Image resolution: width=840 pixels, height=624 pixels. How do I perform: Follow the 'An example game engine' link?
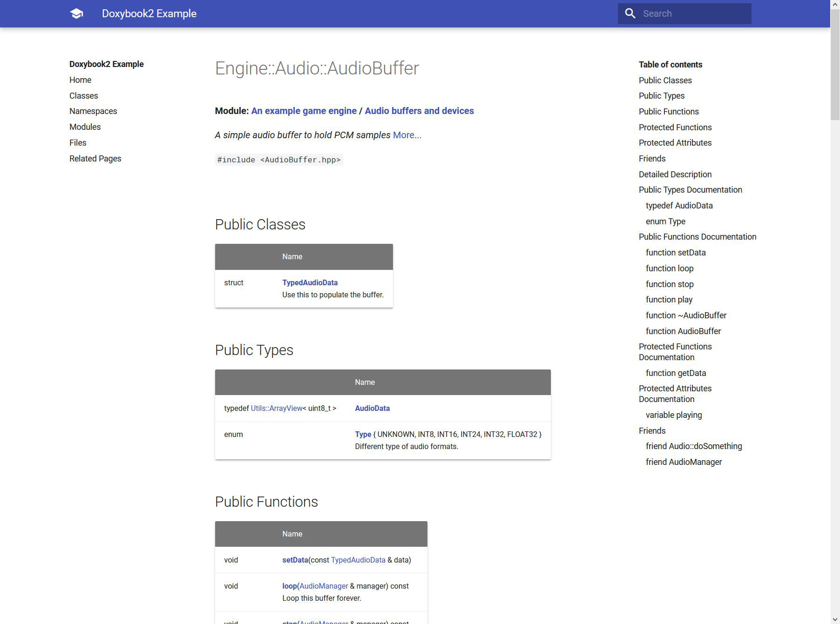pyautogui.click(x=304, y=111)
